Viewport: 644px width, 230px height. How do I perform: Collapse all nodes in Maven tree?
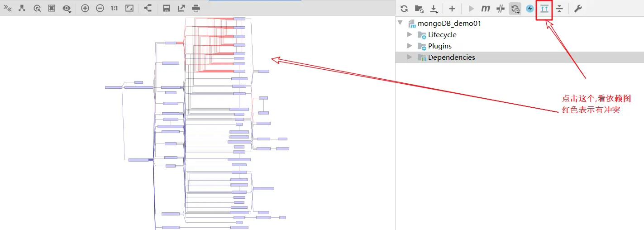(559, 9)
